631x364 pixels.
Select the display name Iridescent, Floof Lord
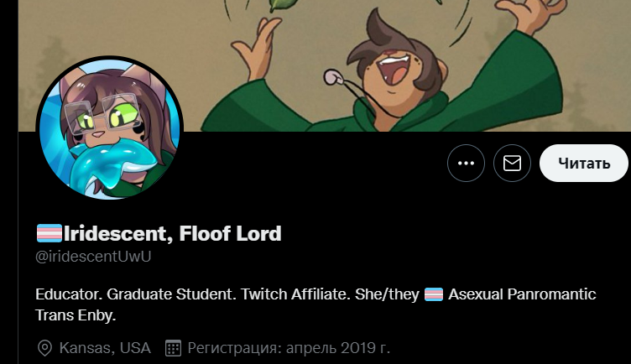pos(172,233)
